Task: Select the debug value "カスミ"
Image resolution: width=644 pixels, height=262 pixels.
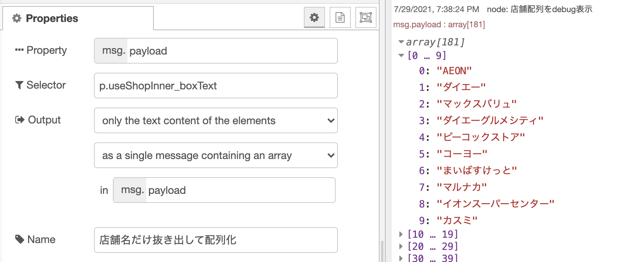Action: point(457,221)
